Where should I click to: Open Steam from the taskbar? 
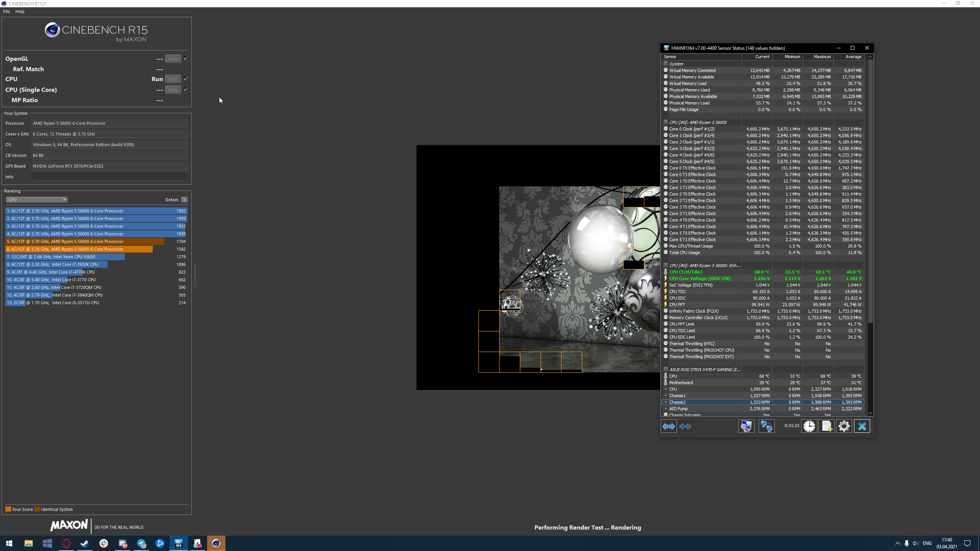click(x=85, y=543)
